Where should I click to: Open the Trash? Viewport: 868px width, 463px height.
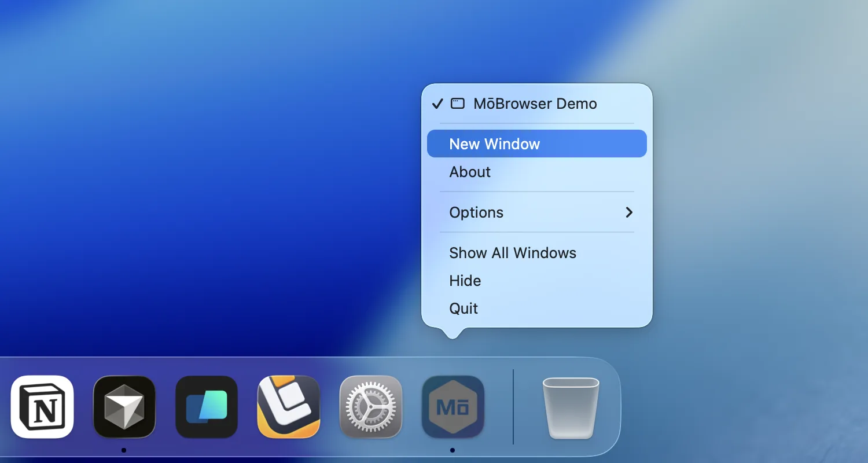pyautogui.click(x=571, y=406)
